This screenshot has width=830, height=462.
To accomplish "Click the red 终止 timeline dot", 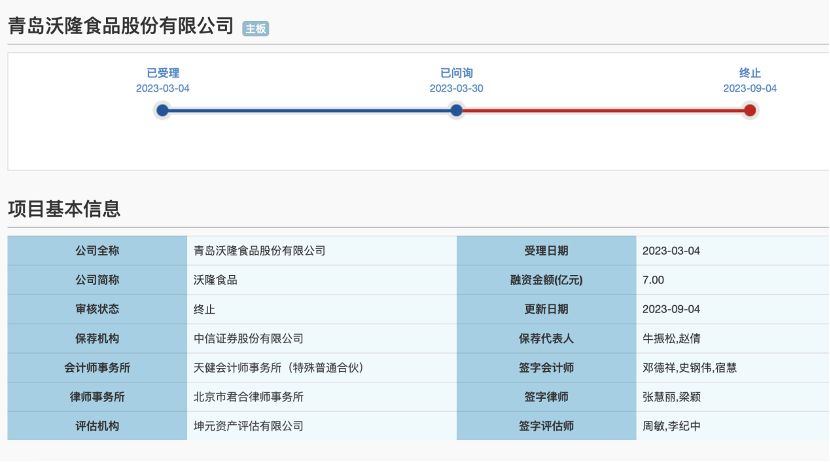I will pyautogui.click(x=750, y=110).
